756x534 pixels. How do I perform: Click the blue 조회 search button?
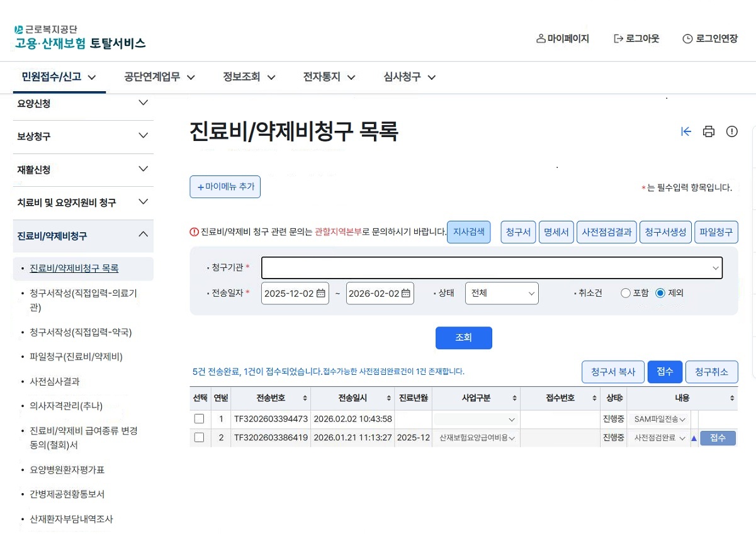click(x=463, y=338)
